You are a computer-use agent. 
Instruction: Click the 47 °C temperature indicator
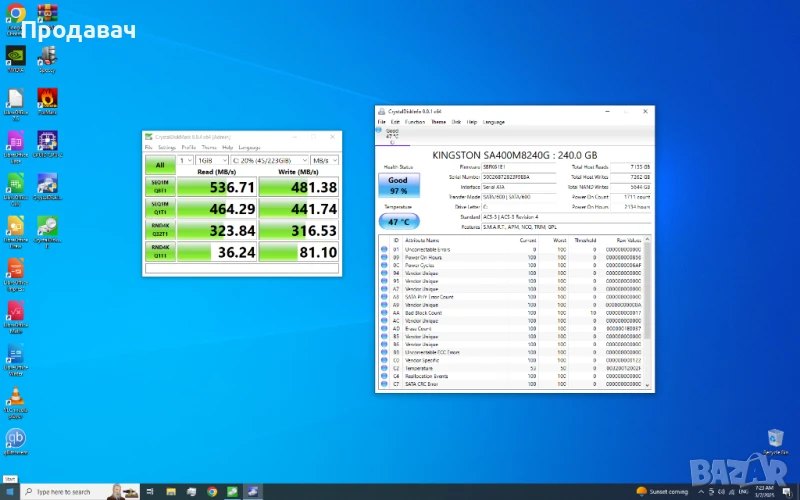pos(397,221)
